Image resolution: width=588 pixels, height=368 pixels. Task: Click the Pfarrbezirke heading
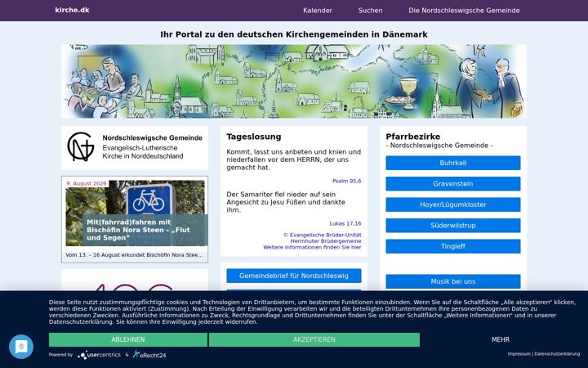tap(413, 137)
